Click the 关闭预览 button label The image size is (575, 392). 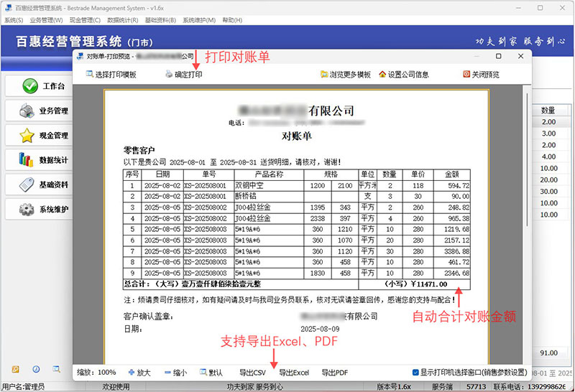pos(486,75)
